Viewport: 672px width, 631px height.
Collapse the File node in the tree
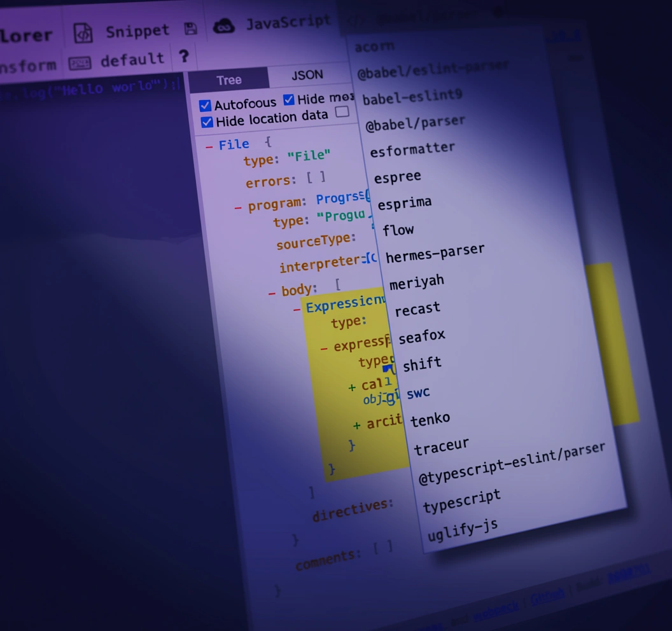point(209,147)
